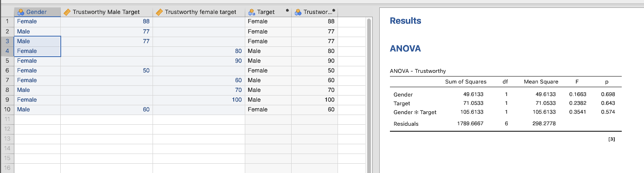Click the Target cell 'Male' in row 7

[268, 80]
